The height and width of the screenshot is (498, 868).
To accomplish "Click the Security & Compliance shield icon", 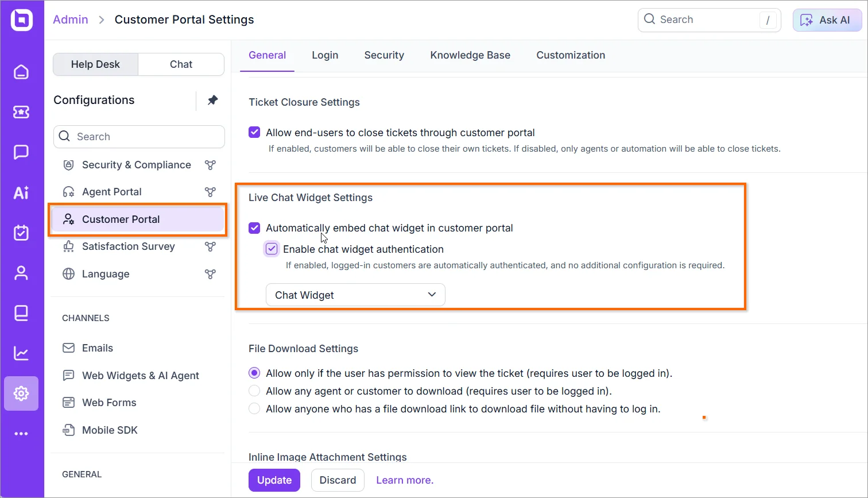I will tap(68, 165).
